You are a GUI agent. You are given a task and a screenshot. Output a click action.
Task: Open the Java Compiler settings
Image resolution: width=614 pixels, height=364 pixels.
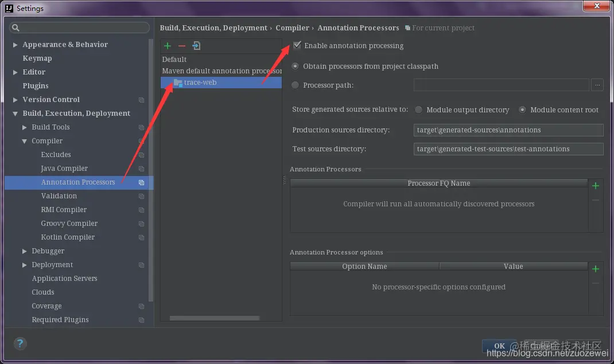tap(64, 169)
